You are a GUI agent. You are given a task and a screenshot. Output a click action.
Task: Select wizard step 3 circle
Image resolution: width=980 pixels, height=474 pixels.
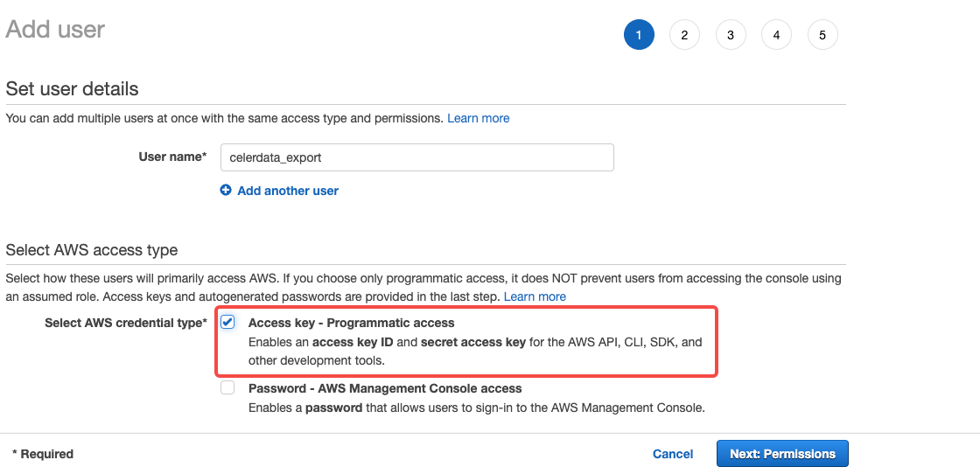coord(731,35)
